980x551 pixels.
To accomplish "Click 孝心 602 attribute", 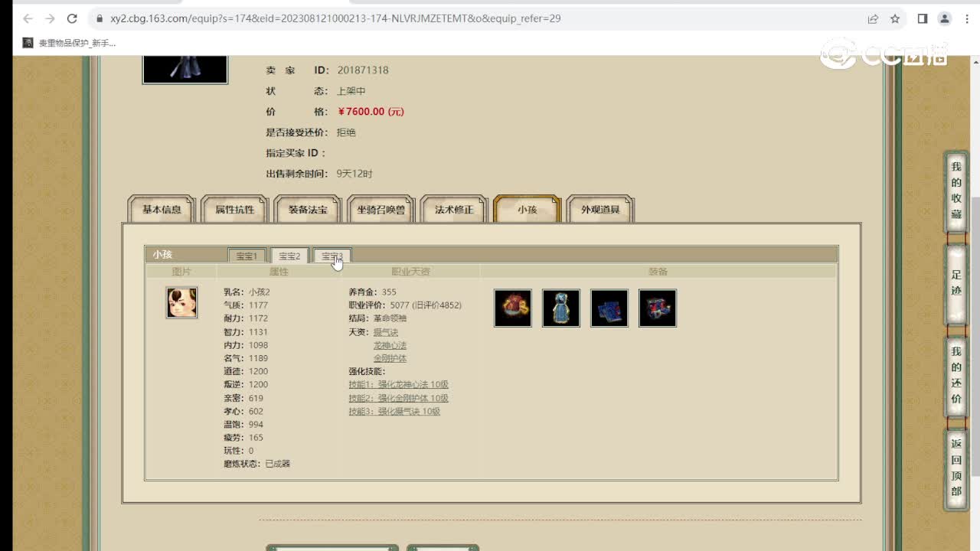I will click(x=243, y=411).
